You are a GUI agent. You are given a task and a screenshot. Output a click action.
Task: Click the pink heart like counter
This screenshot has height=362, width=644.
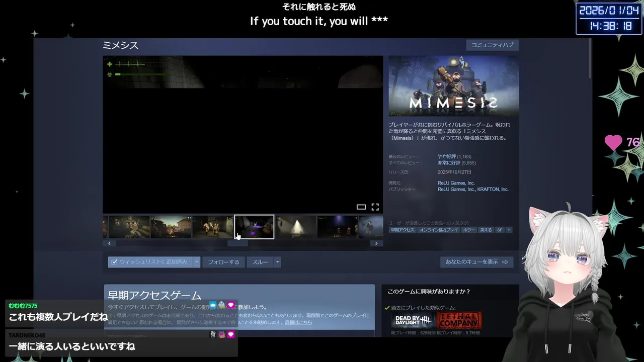point(613,143)
